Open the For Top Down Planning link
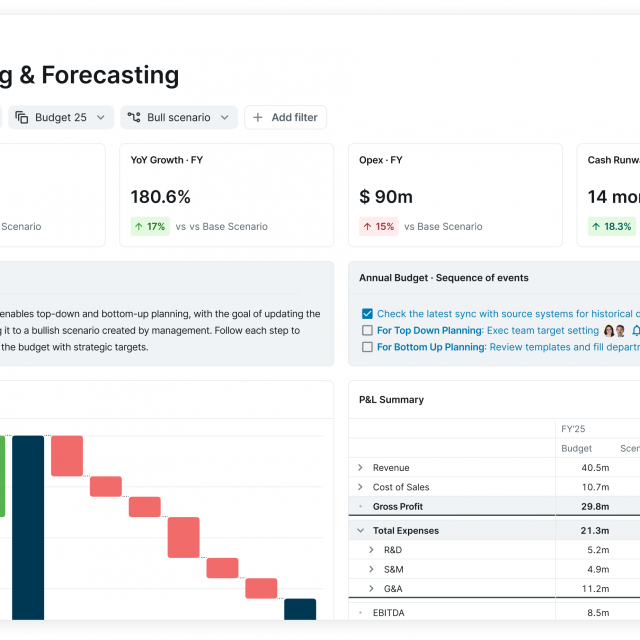This screenshot has width=640, height=640. (x=430, y=331)
